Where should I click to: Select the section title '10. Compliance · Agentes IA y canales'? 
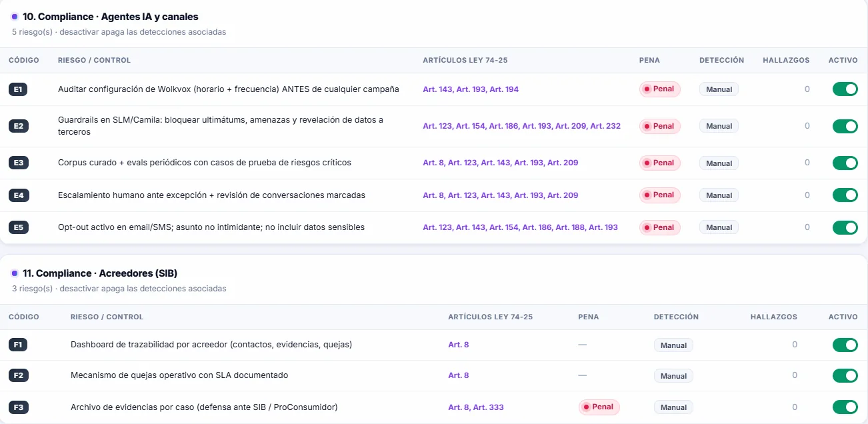(111, 17)
